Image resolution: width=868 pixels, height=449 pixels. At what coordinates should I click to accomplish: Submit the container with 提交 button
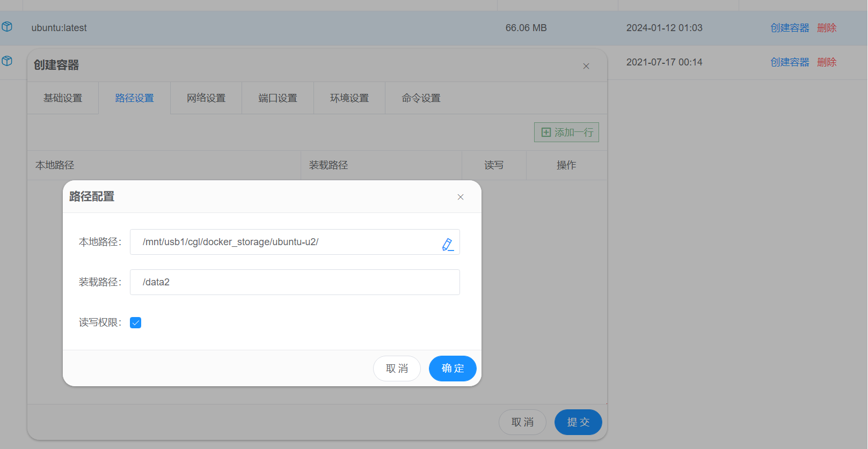point(578,422)
